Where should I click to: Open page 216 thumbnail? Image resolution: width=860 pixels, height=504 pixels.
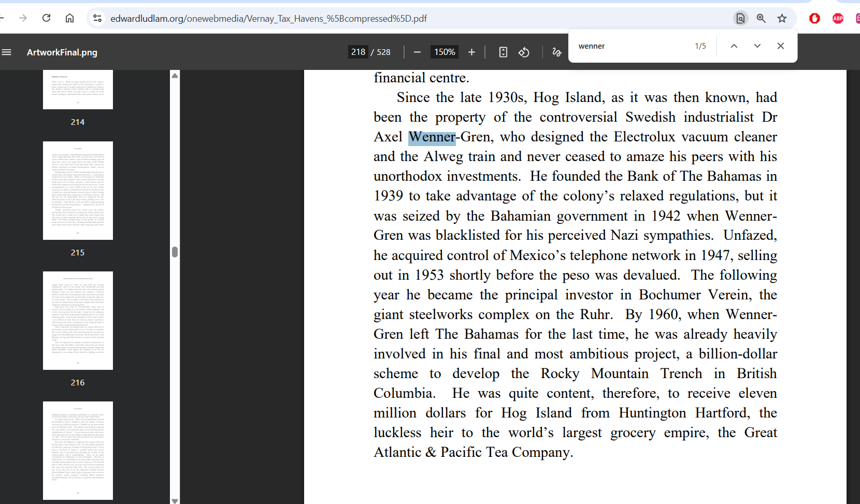pyautogui.click(x=78, y=321)
